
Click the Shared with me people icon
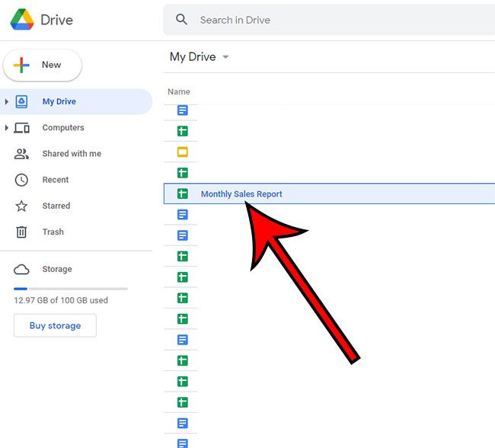[x=22, y=154]
